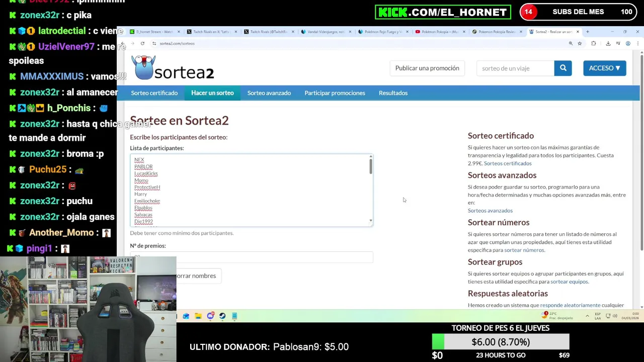644x362 pixels.
Task: Close the Vandal Videojuegos tab
Action: (x=350, y=32)
